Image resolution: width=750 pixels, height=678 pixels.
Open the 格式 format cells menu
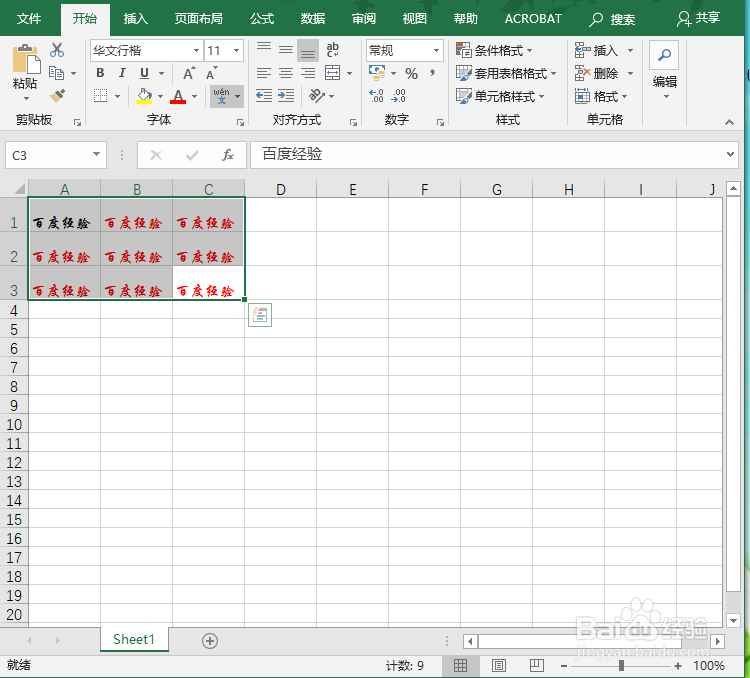pyautogui.click(x=601, y=96)
